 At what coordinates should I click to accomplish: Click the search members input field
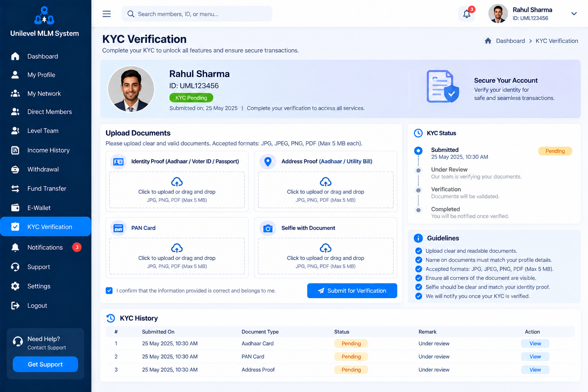coord(197,14)
